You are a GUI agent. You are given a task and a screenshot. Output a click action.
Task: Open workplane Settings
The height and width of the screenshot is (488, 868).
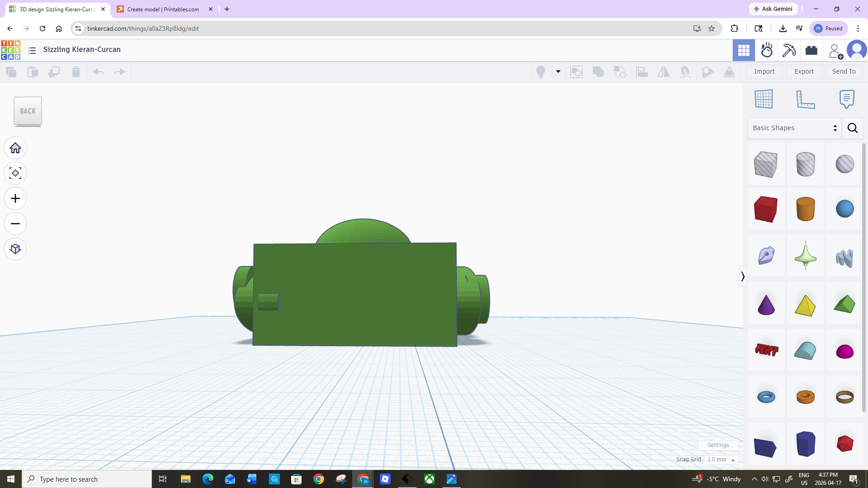coord(718,445)
